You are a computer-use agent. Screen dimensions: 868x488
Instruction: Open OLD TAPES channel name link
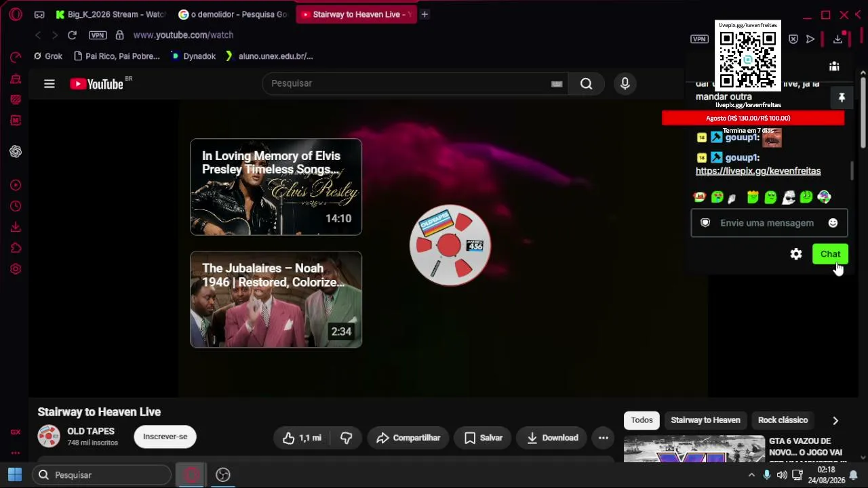91,431
